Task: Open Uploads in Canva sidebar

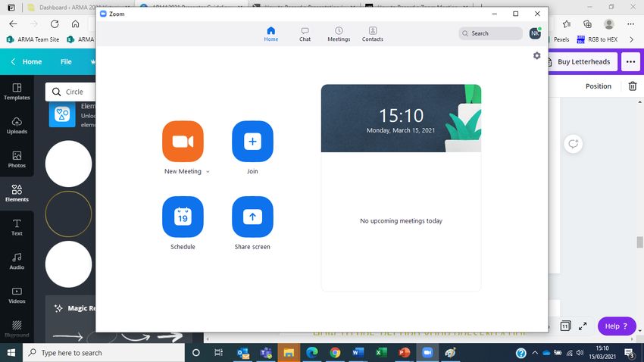Action: [x=17, y=126]
